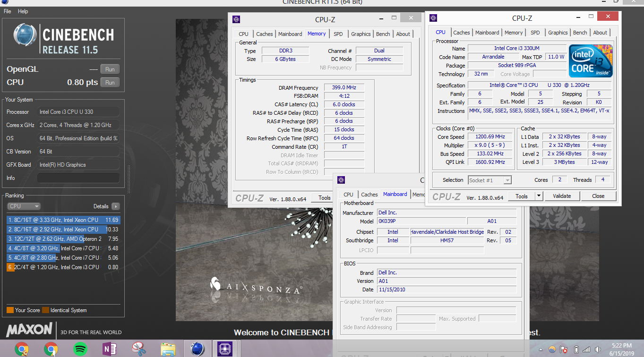Viewport: 644px width, 357px height.
Task: Select the 2C/4T Core i3 ranking row
Action: point(63,267)
